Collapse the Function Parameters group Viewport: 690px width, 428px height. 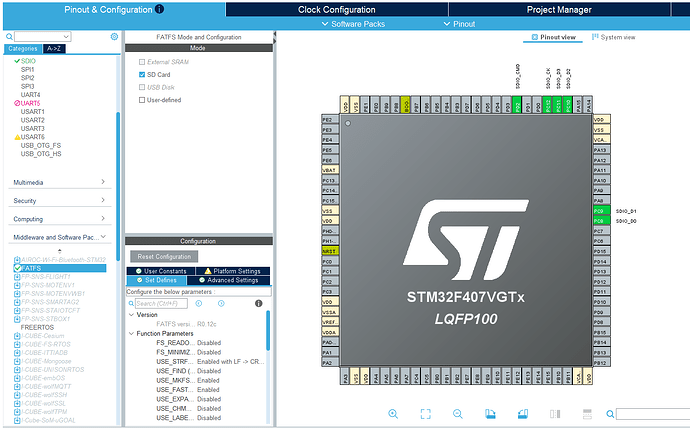click(x=131, y=333)
